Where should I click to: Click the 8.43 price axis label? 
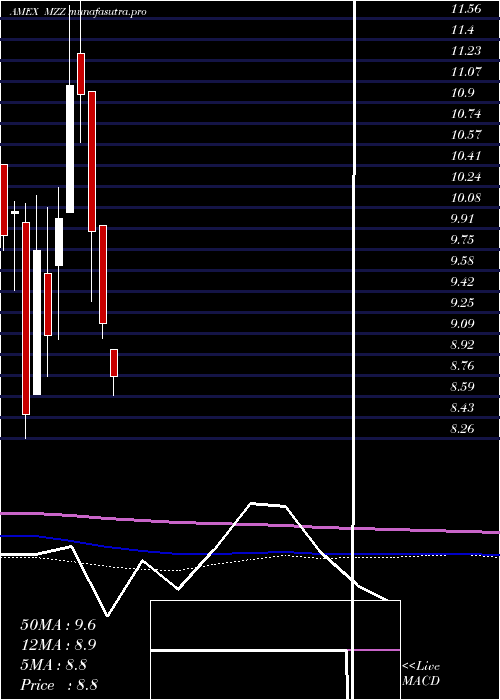click(x=462, y=408)
